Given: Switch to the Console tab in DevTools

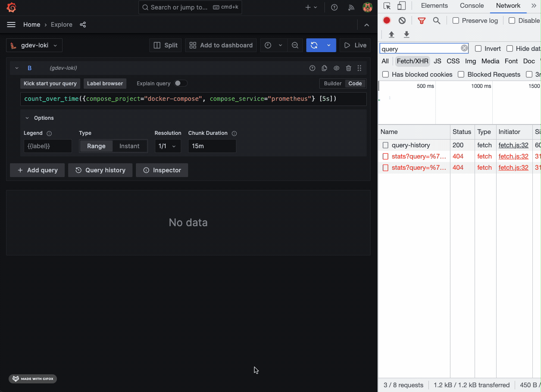Looking at the screenshot, I should tap(471, 6).
